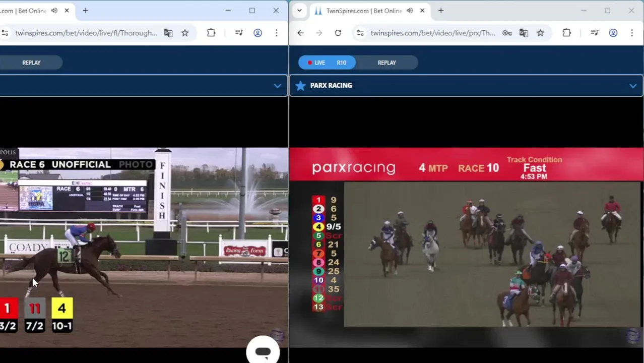644x363 pixels.
Task: Close the left TwinSpires browser tab
Action: coord(67,11)
